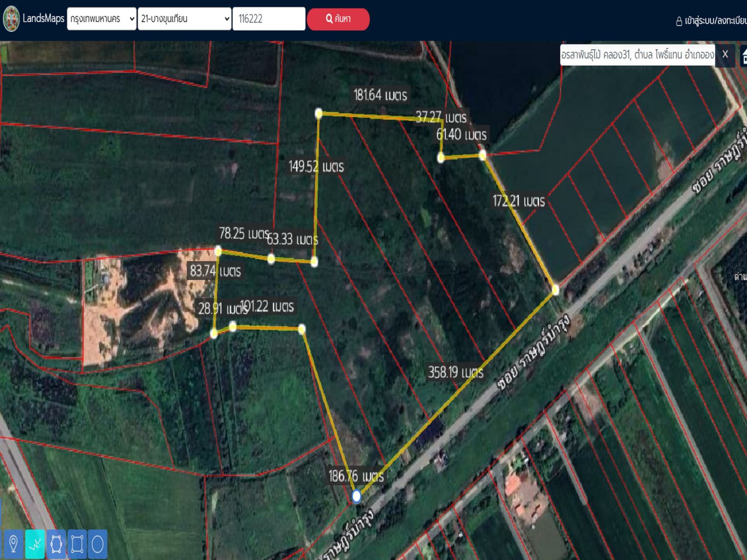Click the vertex next to 181.64 เมตร label
The width and height of the screenshot is (747, 560).
tap(319, 113)
